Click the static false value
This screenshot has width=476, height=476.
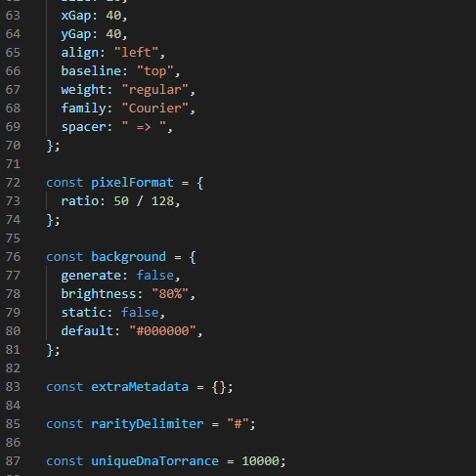[x=140, y=313]
